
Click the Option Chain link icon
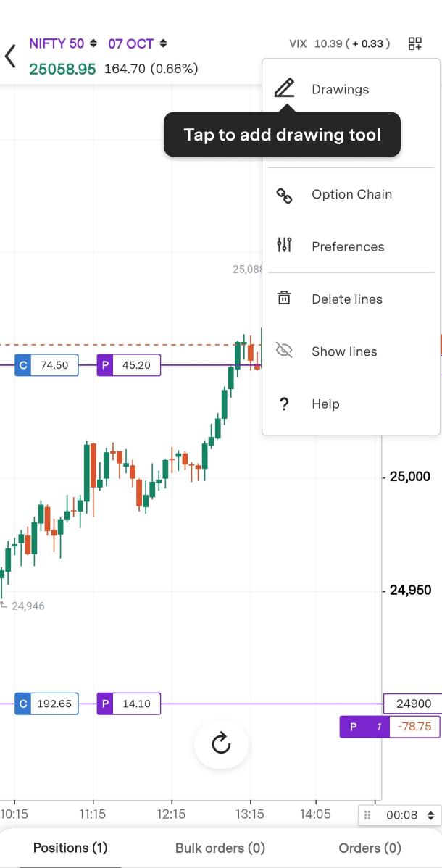[285, 195]
